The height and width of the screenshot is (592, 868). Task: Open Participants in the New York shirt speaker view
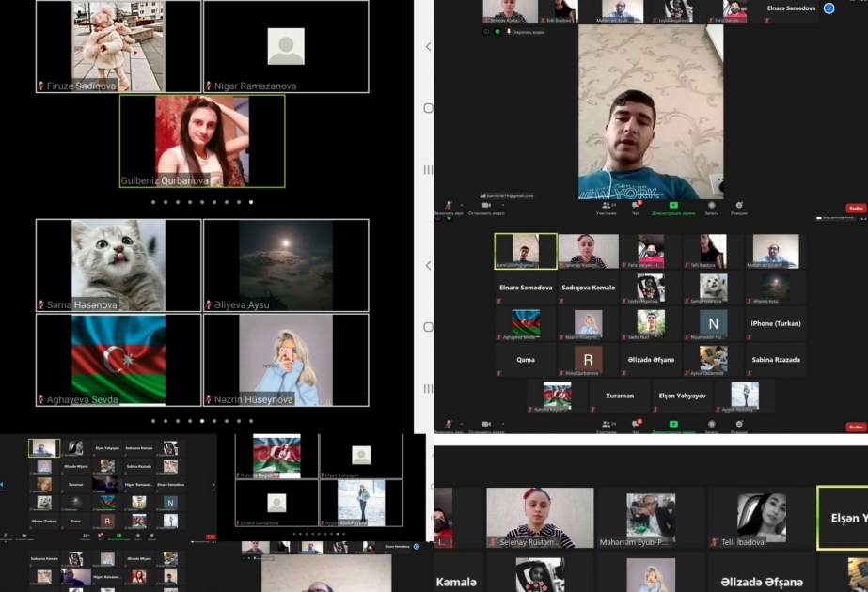[x=607, y=208]
